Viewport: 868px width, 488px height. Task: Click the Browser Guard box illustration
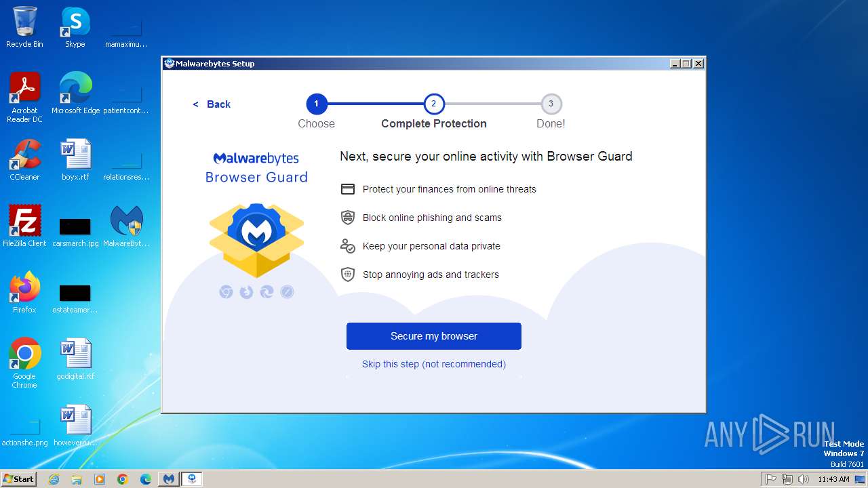[256, 240]
